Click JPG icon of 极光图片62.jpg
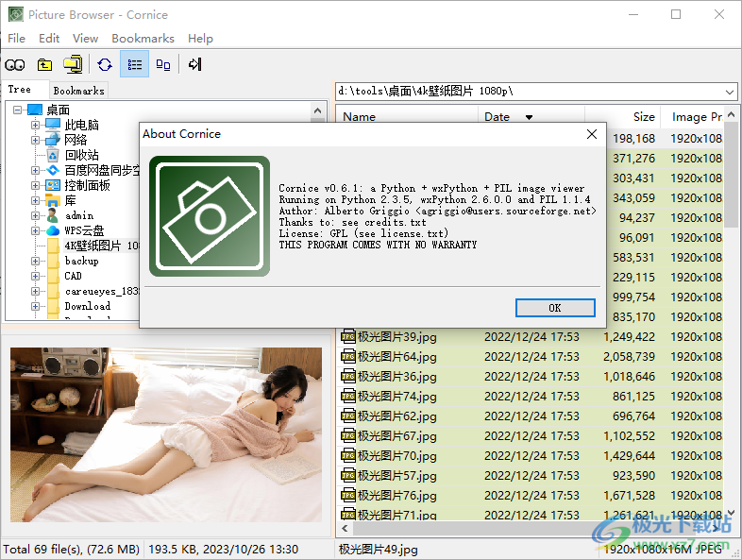The image size is (742, 560). click(348, 416)
